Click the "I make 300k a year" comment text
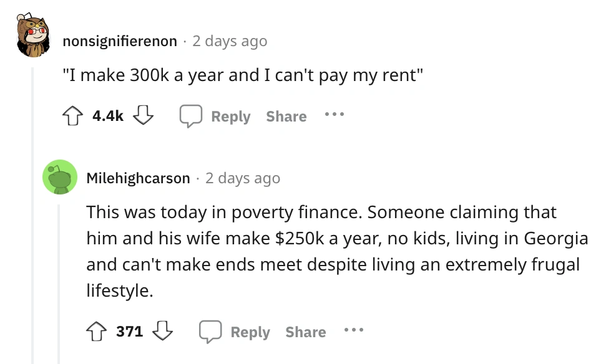The width and height of the screenshot is (606, 364). [243, 76]
